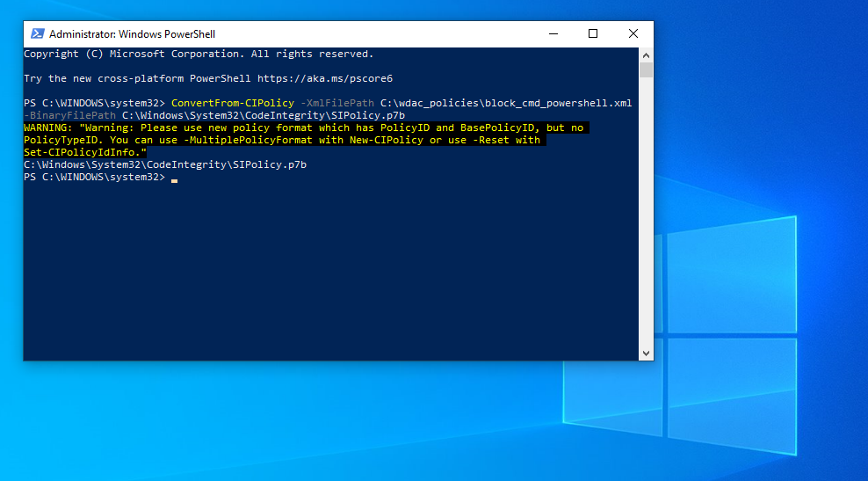Click the empty console area below the prompt

point(330,272)
